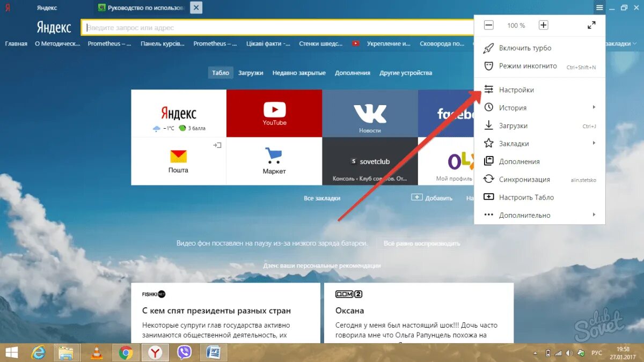Screen dimensions: 644x362
Task: Open the Fishki article about presidents
Action: (x=225, y=313)
